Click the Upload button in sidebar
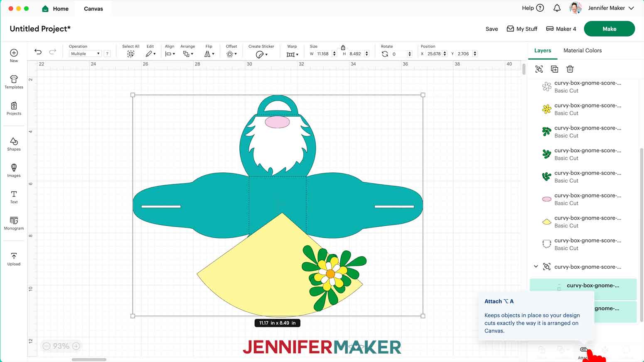The image size is (644, 362). 14,259
